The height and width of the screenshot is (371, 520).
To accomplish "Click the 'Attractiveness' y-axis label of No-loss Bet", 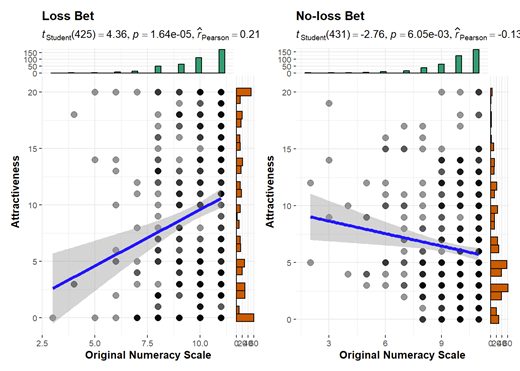I will (x=270, y=192).
